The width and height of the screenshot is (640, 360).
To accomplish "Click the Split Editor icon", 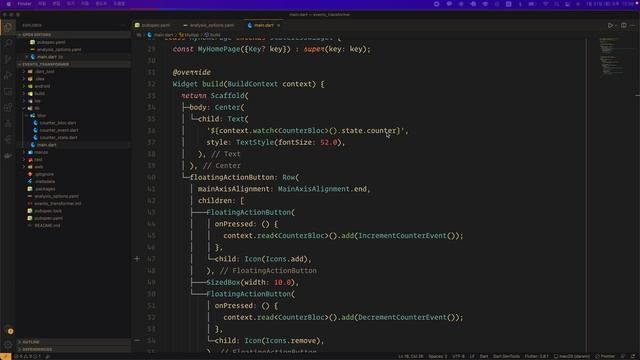I will click(624, 25).
